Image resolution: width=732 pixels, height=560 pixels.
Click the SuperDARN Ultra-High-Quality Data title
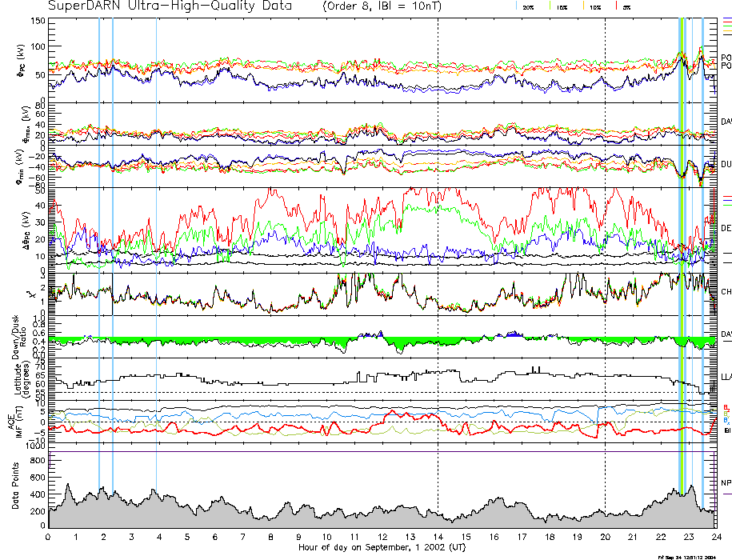(x=170, y=6)
